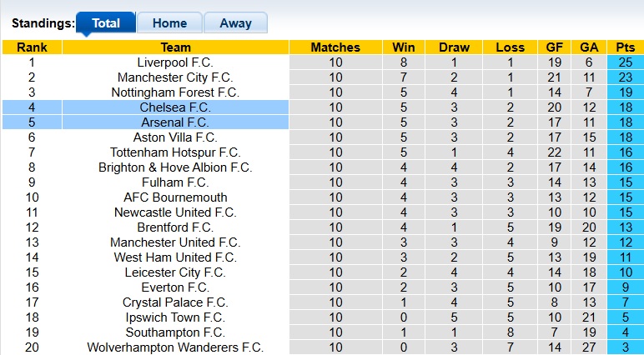644x355 pixels.
Task: Click Brighton & Hove Albion F.C.
Action: click(x=175, y=167)
